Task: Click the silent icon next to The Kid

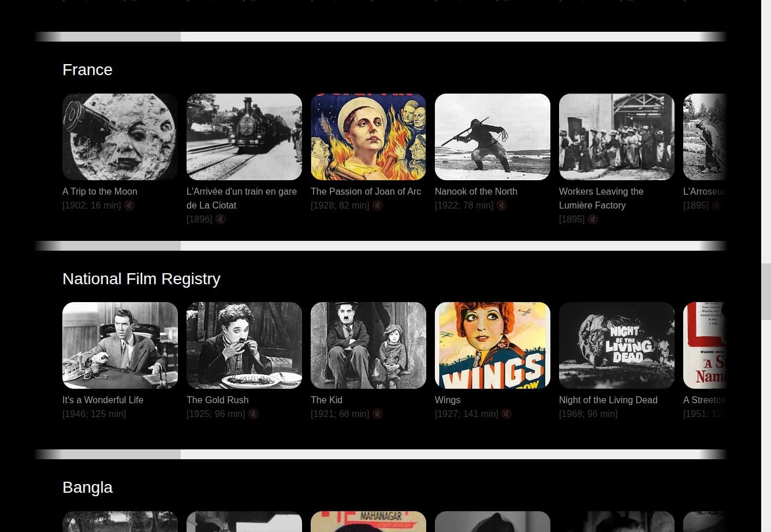Action: click(x=378, y=414)
